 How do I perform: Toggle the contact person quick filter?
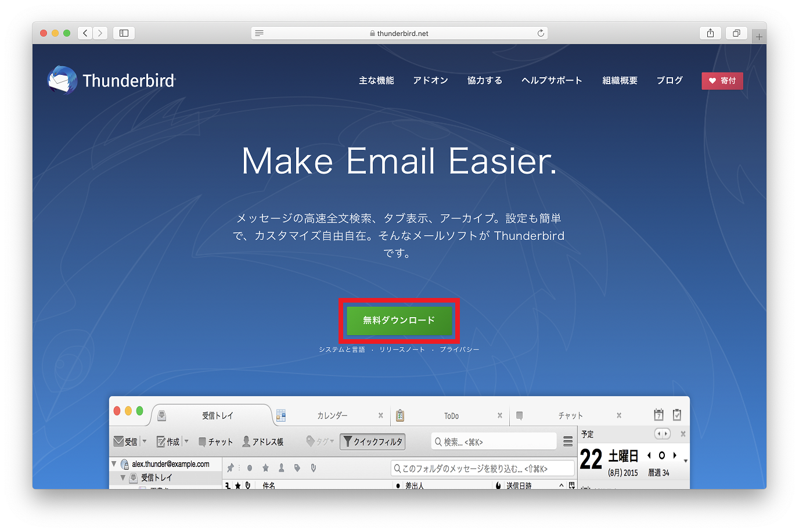281,468
